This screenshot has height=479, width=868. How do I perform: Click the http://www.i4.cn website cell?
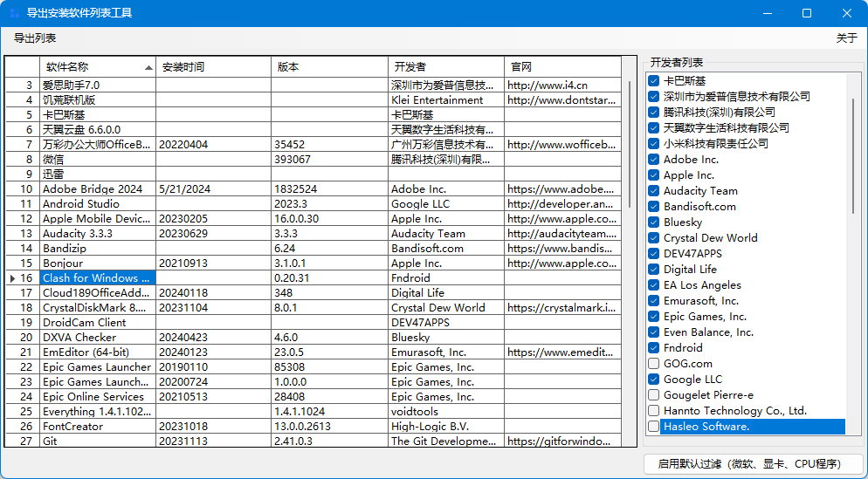pos(562,86)
